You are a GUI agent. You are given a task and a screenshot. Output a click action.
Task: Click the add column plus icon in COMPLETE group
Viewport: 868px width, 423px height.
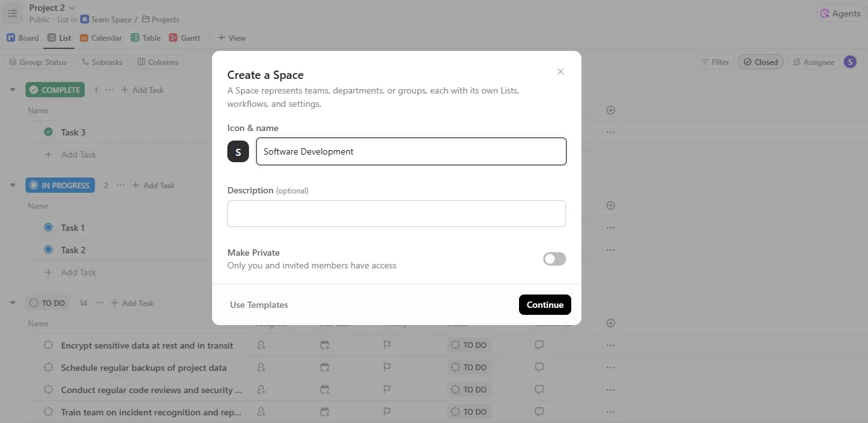click(x=611, y=110)
